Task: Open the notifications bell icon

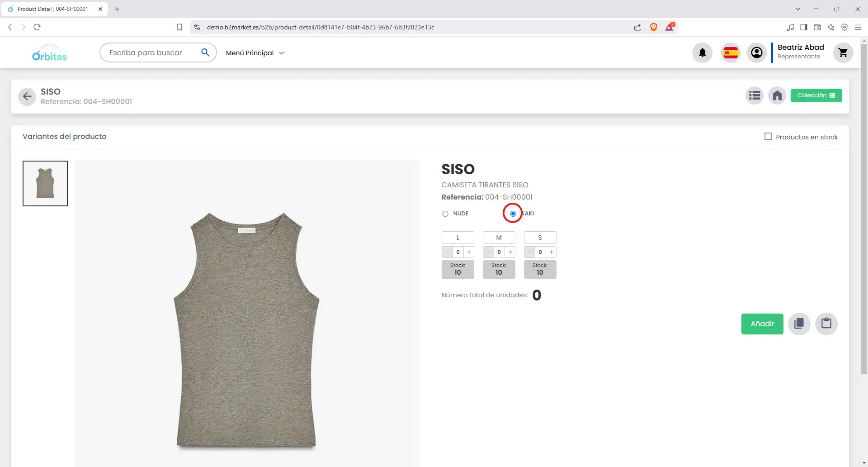Action: click(702, 53)
